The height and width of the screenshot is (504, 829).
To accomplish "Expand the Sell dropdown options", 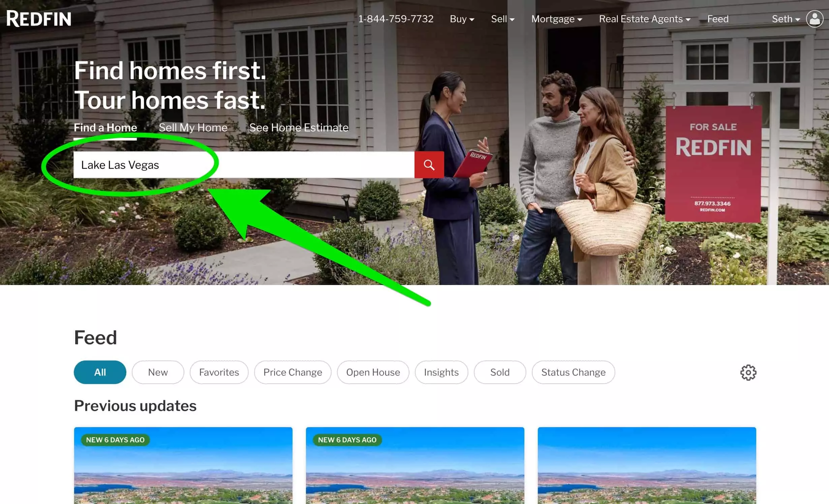I will pyautogui.click(x=502, y=19).
